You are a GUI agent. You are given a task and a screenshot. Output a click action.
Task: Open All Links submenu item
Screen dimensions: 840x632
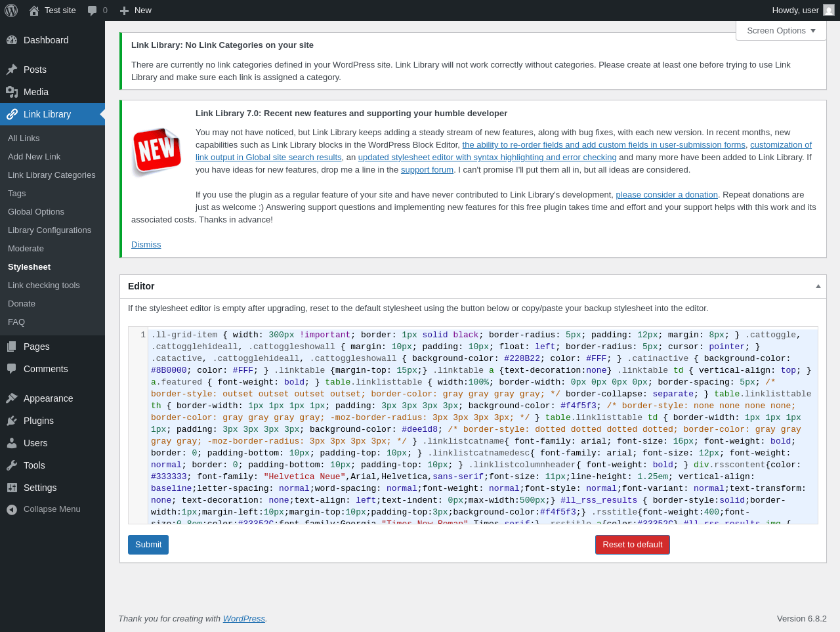coord(24,138)
